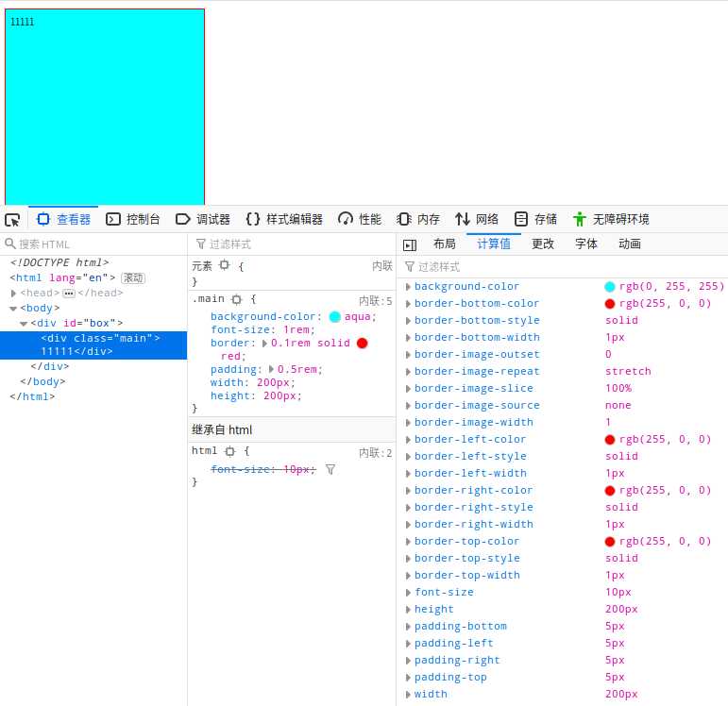This screenshot has width=728, height=706.
Task: Collapse the body element node
Action: point(13,309)
